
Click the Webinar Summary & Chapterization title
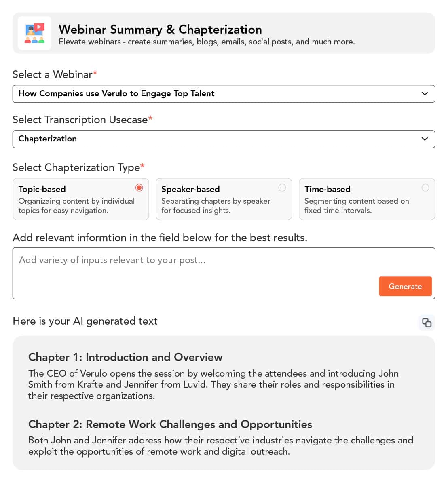point(161,30)
